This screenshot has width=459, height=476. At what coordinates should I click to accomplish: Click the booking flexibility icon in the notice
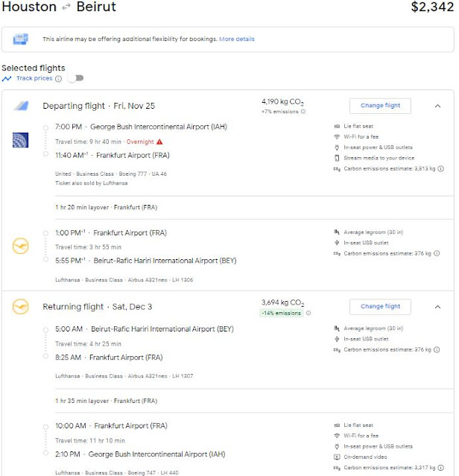click(21, 39)
